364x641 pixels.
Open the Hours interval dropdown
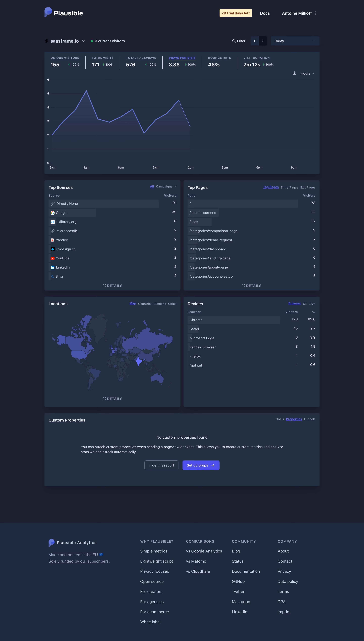pyautogui.click(x=308, y=73)
